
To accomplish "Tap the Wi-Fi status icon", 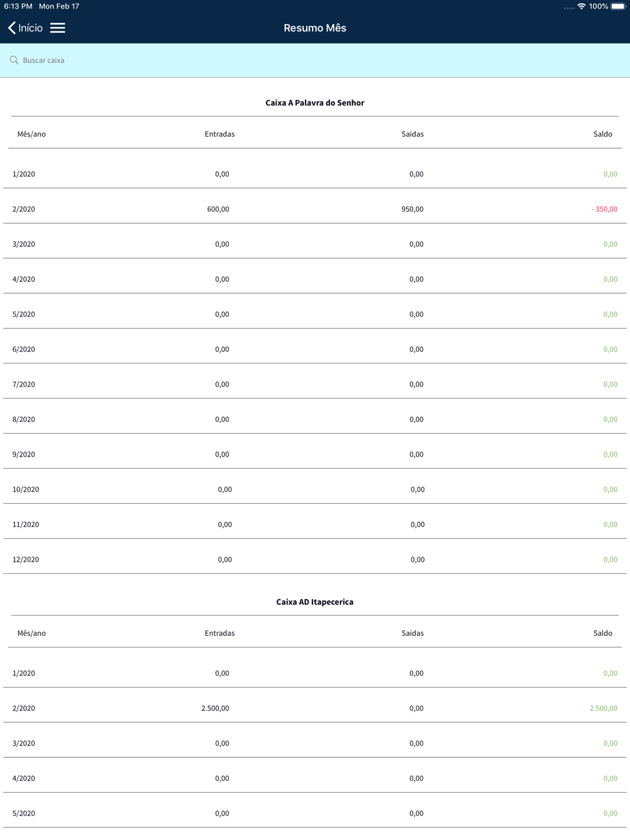I will pos(581,6).
